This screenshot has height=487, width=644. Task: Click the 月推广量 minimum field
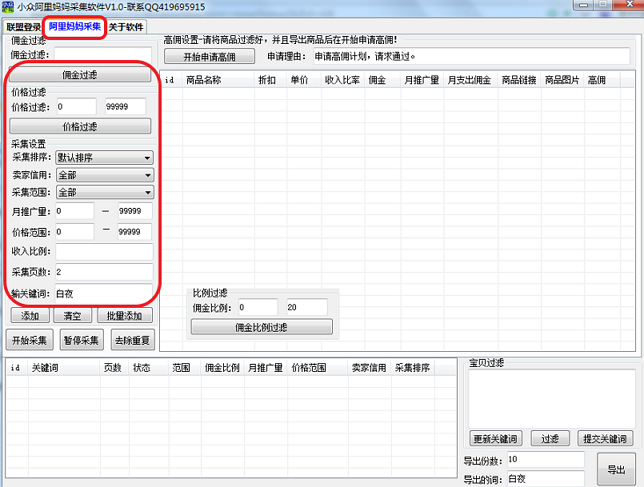[x=74, y=211]
